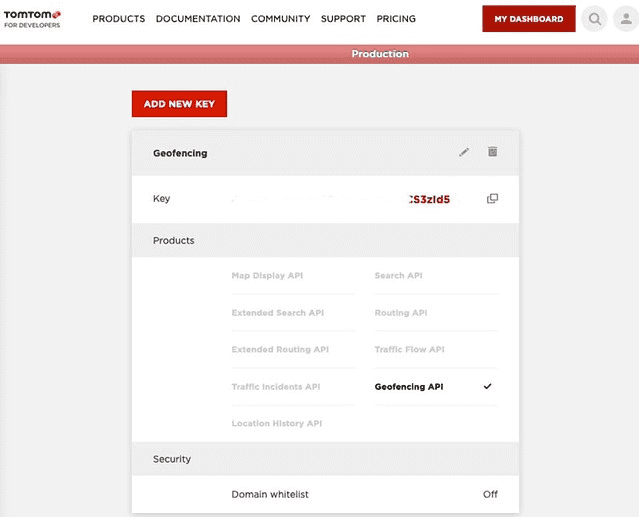Copy the API key to clipboard
This screenshot has width=639, height=517.
point(492,199)
